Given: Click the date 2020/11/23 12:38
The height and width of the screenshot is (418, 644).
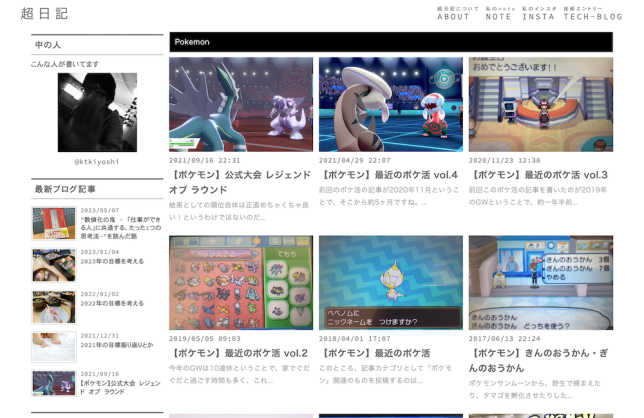Looking at the screenshot, I should 504,161.
